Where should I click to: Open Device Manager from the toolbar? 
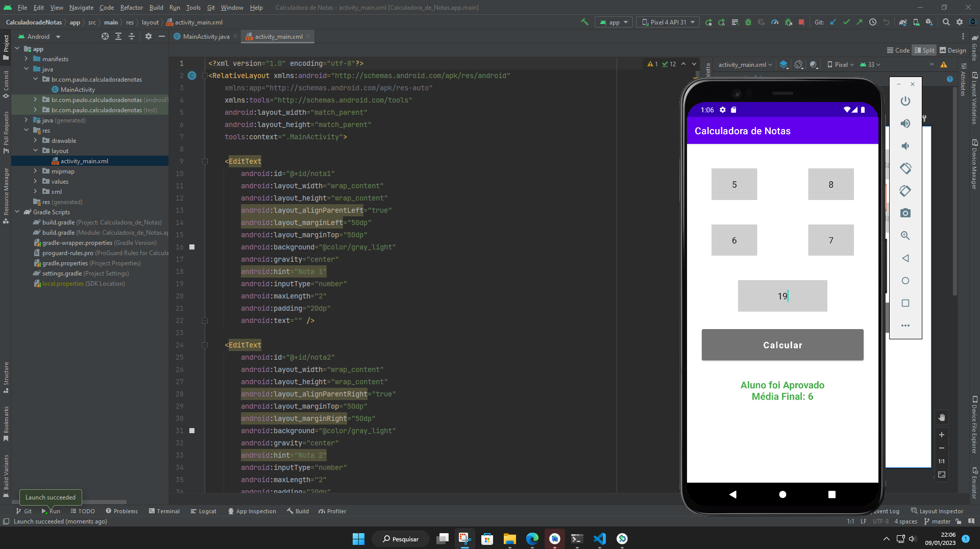coord(916,22)
